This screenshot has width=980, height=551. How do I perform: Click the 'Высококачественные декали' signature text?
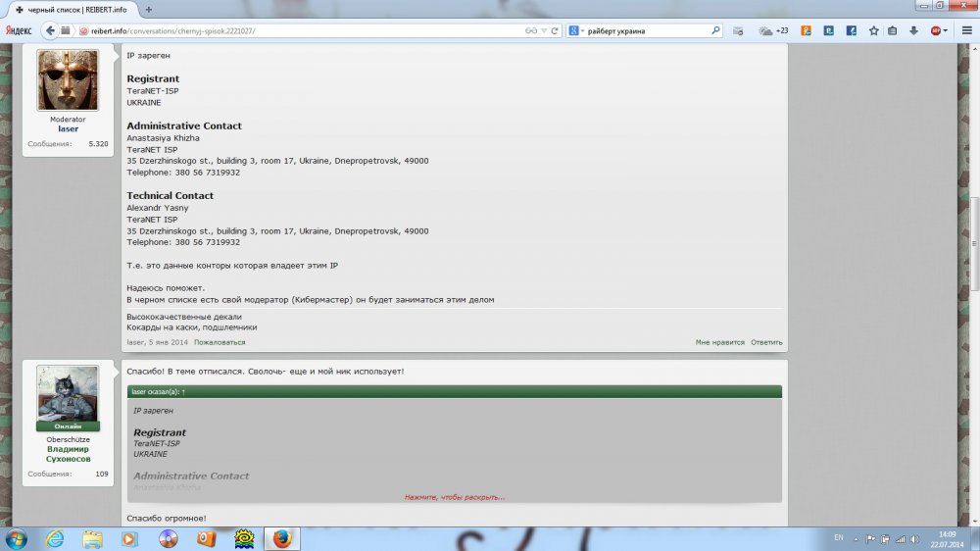tap(184, 317)
